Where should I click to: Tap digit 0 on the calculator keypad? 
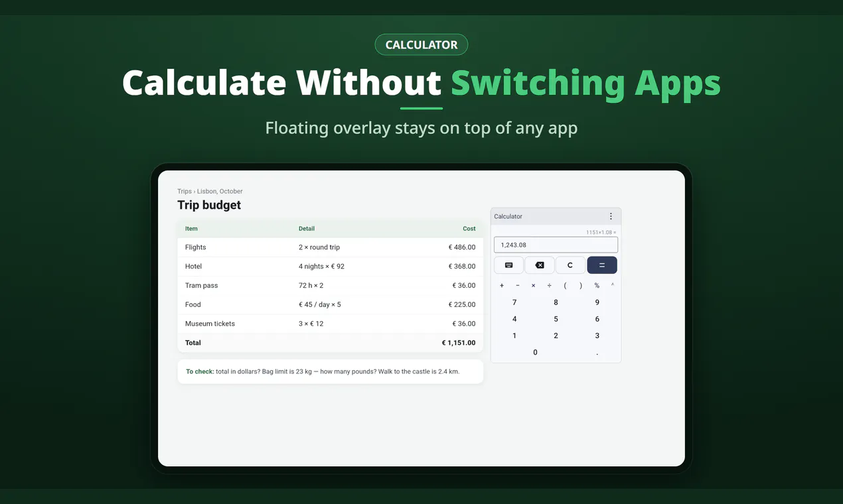pyautogui.click(x=536, y=352)
